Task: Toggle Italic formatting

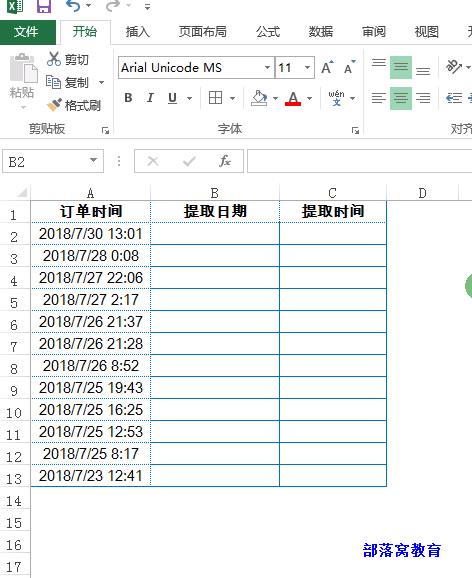Action: coord(150,98)
